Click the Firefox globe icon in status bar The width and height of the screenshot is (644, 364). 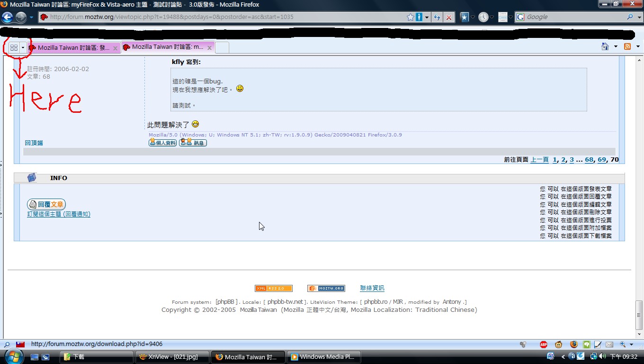[574, 345]
